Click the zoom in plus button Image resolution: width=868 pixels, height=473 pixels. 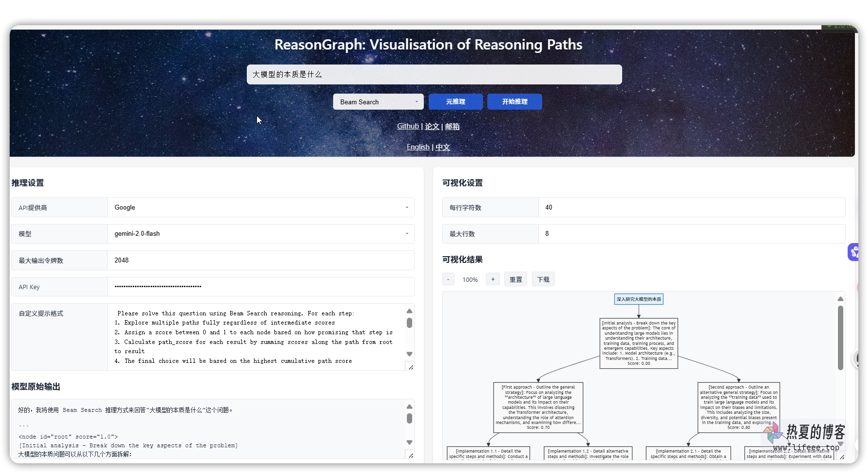pos(493,279)
